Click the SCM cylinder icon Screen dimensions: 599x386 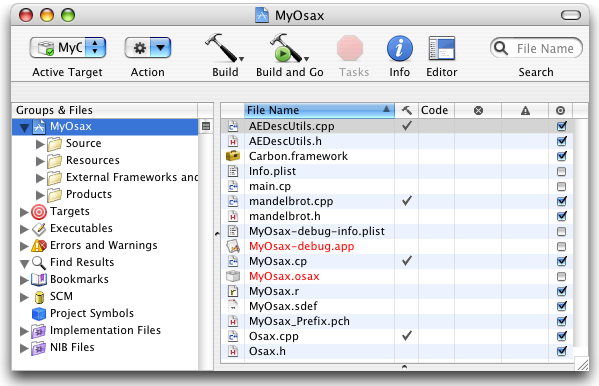pos(39,297)
